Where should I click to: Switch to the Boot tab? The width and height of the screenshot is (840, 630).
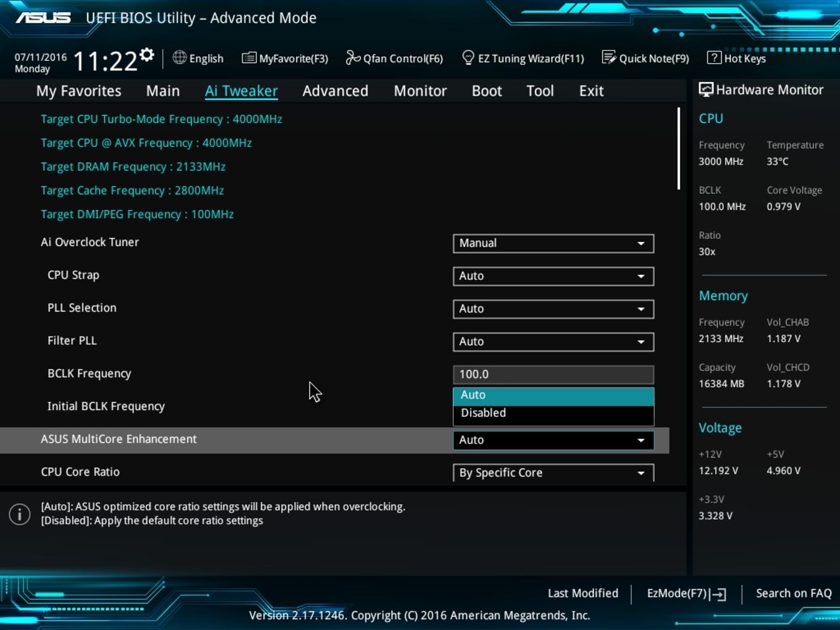[487, 91]
